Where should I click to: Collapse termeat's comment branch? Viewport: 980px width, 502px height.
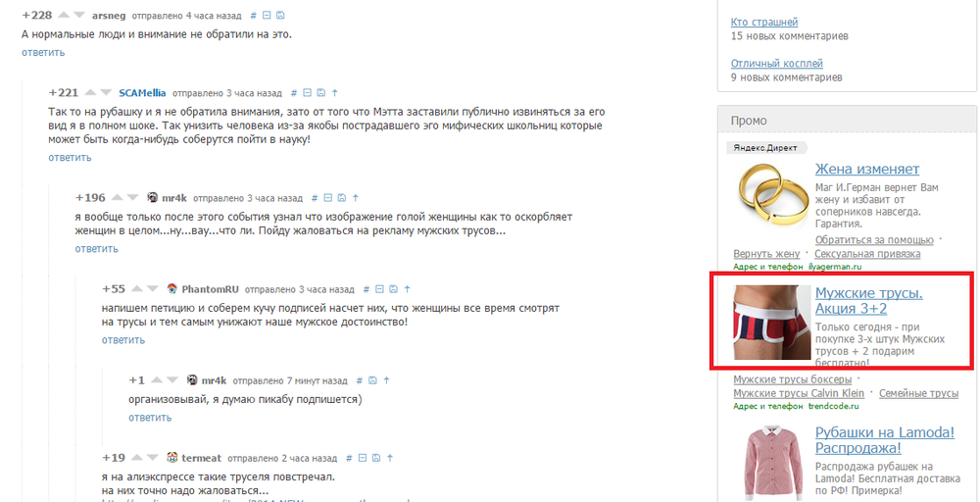click(362, 458)
